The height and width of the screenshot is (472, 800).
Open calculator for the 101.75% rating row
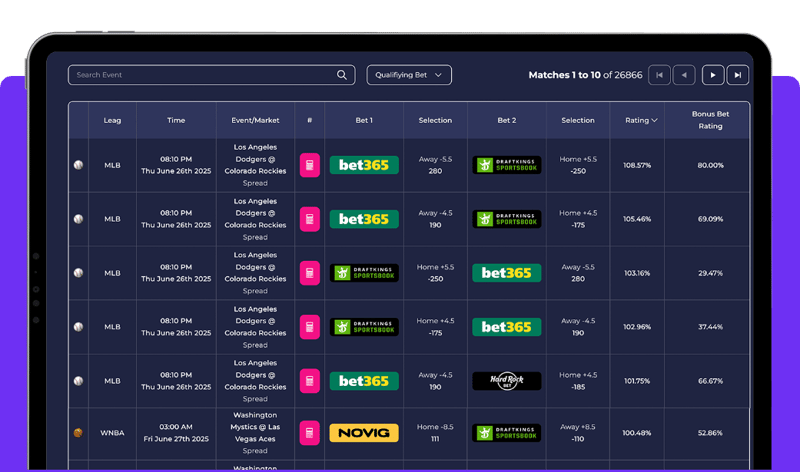tap(310, 381)
